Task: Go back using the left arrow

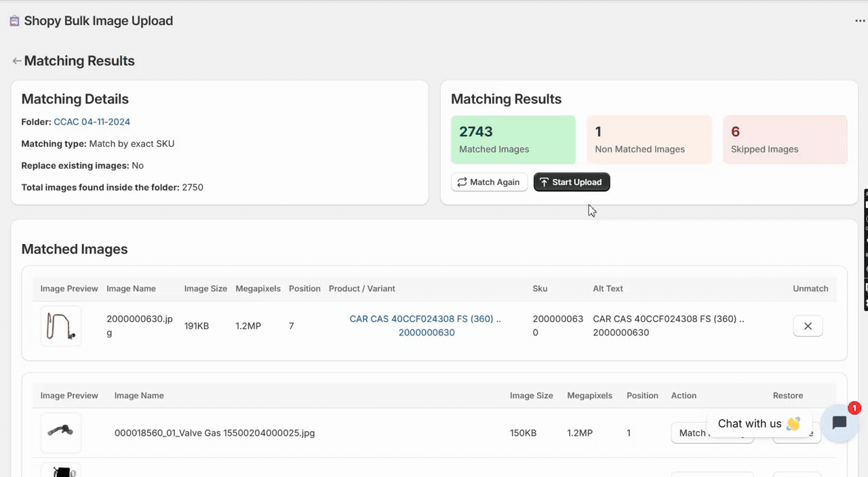Action: pyautogui.click(x=16, y=61)
